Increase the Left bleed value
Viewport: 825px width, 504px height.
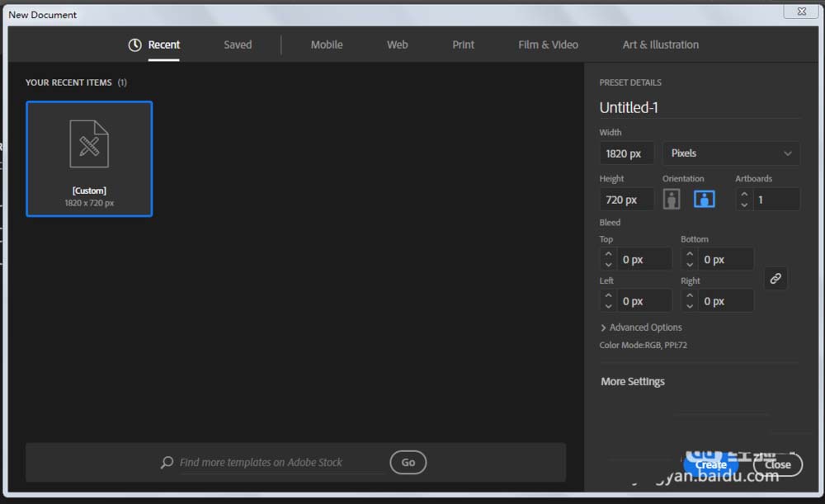(608, 295)
